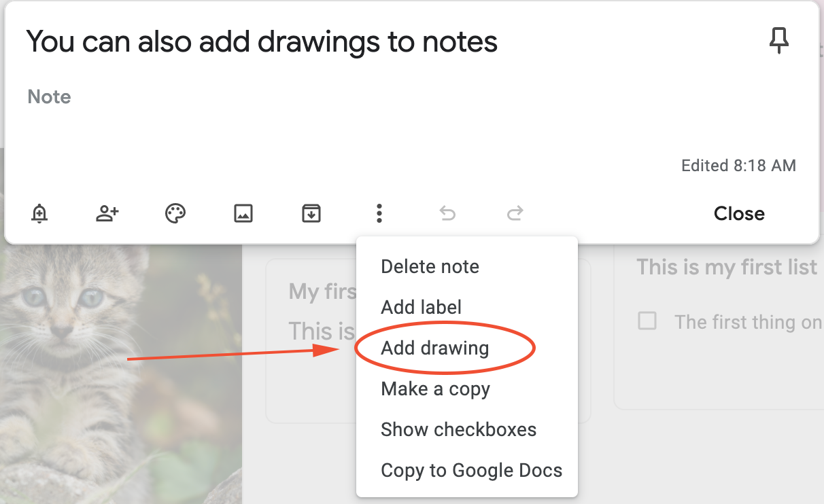Close the open note editor
Viewport: 824px width, 504px height.
click(x=739, y=213)
